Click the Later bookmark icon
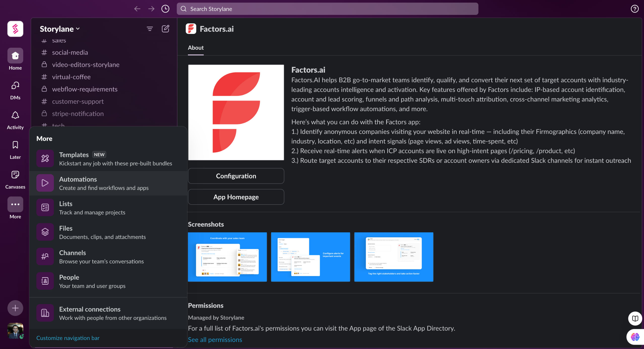This screenshot has height=349, width=644. coord(15,150)
